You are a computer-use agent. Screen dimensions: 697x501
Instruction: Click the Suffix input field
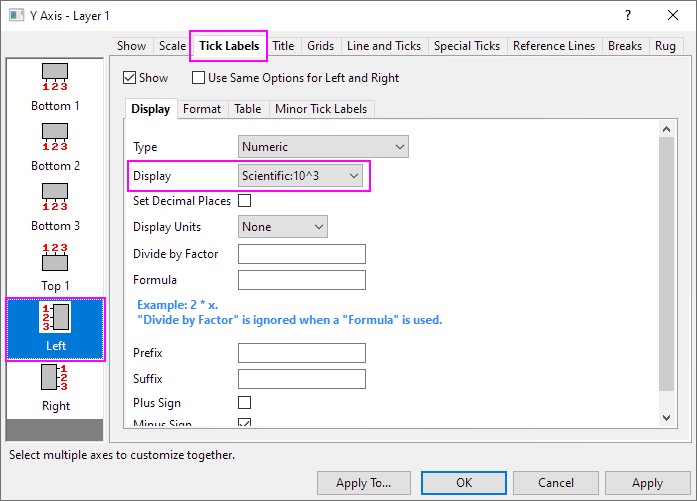pyautogui.click(x=302, y=379)
